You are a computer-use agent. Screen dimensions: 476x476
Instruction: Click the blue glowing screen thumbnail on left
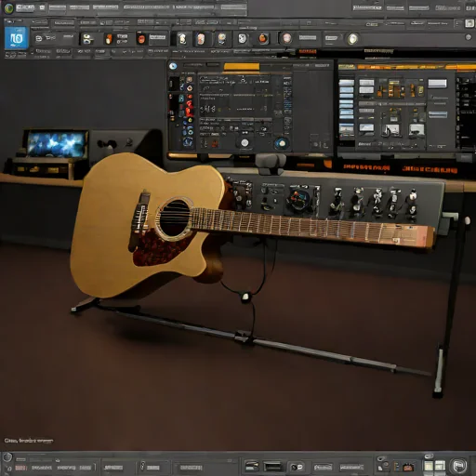[57, 144]
